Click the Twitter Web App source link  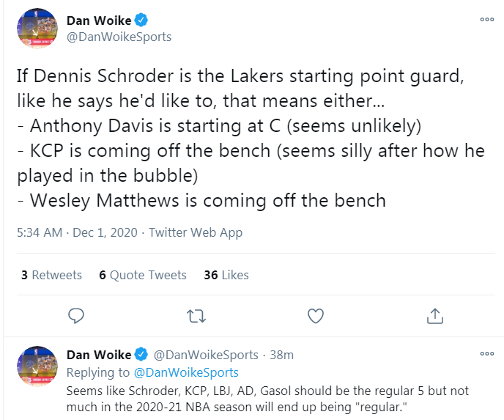[196, 232]
